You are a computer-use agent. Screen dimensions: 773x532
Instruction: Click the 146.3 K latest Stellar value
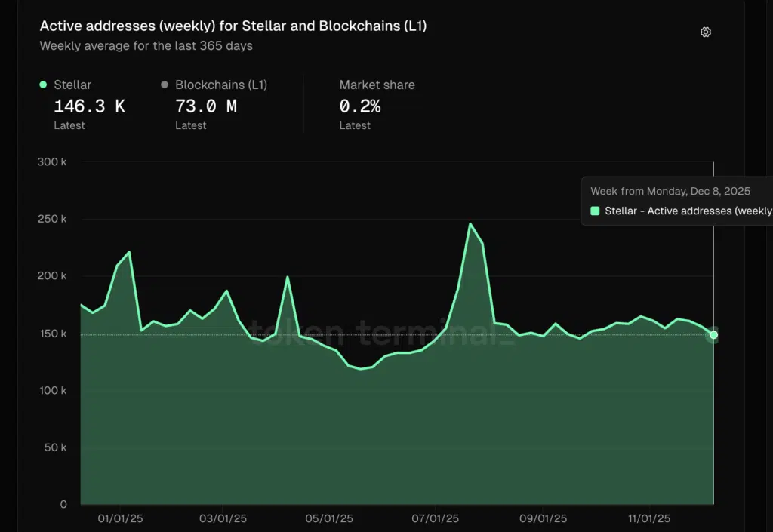point(89,106)
